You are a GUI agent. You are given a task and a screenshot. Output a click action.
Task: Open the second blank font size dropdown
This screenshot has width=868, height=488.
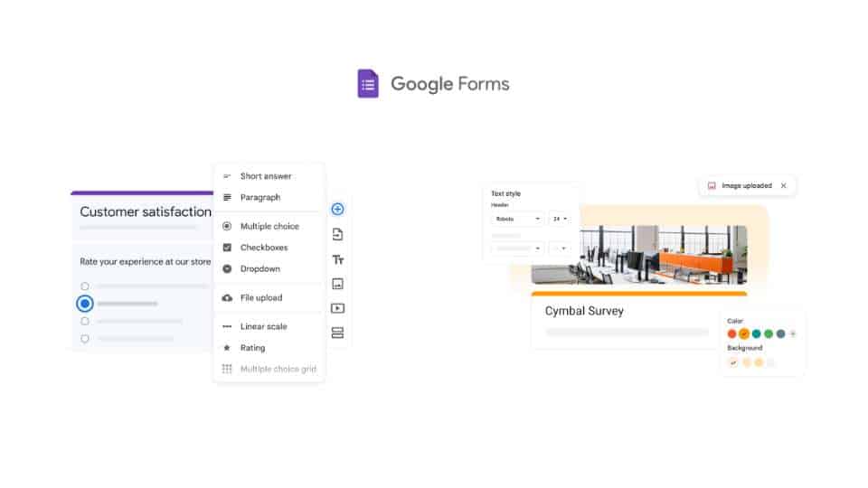[x=561, y=249]
